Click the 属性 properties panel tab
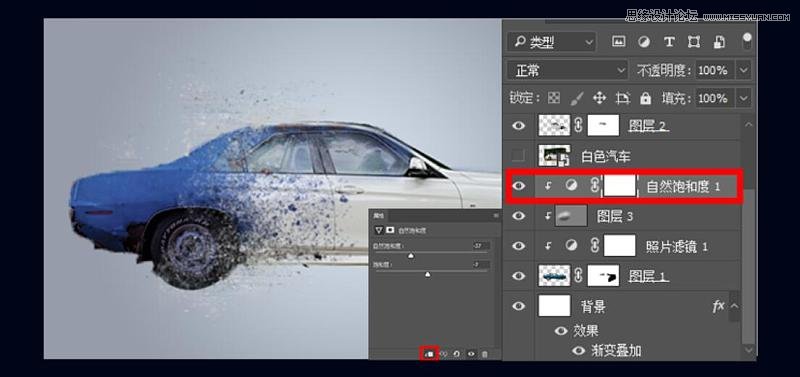 tap(379, 216)
